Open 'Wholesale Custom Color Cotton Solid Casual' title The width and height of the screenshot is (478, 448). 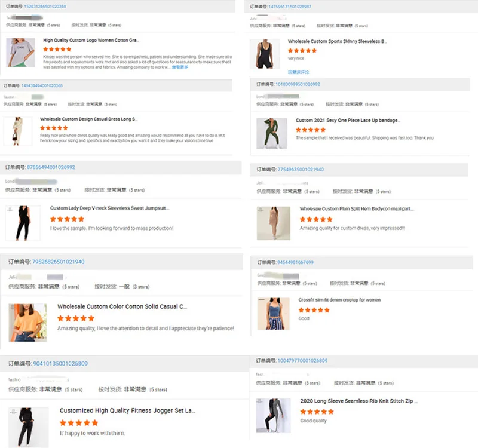pos(122,306)
